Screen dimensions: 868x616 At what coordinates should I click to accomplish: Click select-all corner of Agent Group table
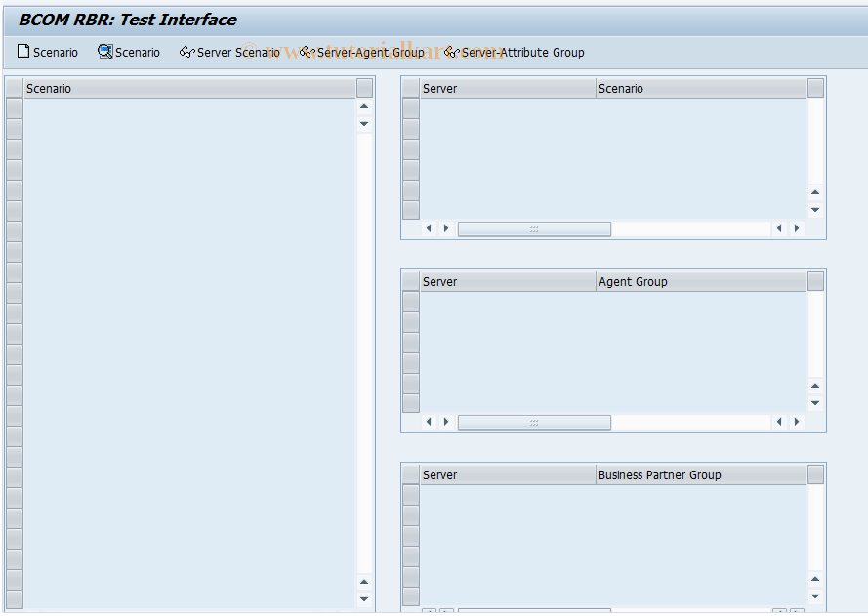tap(411, 282)
